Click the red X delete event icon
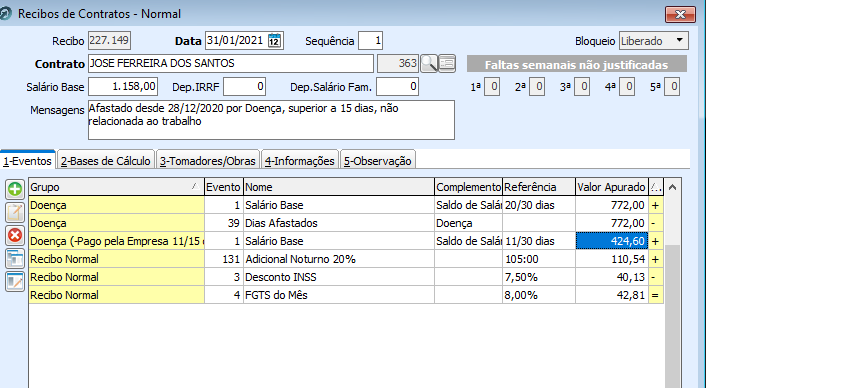 [x=15, y=235]
